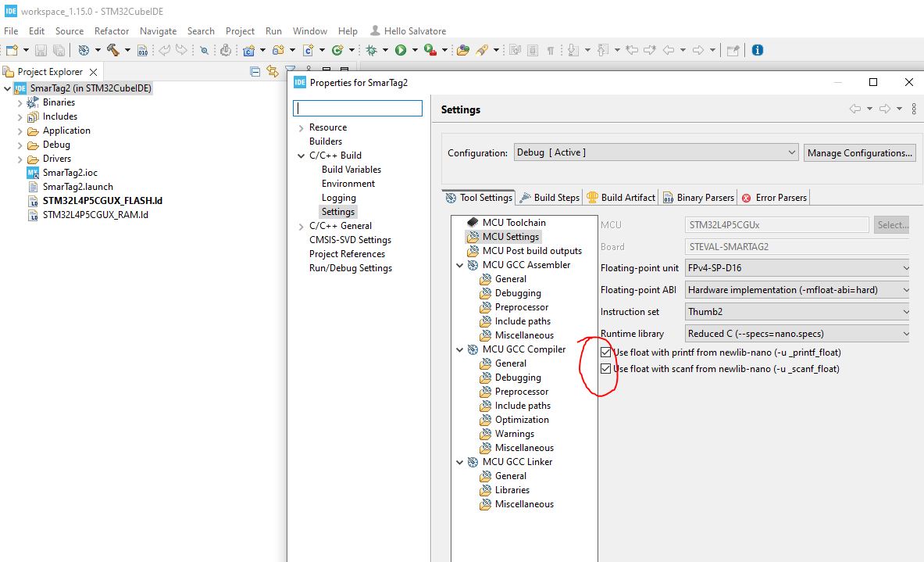Viewport: 924px width, 562px height.
Task: Collapse all nodes in Project Explorer toolbar
Action: coord(255,71)
